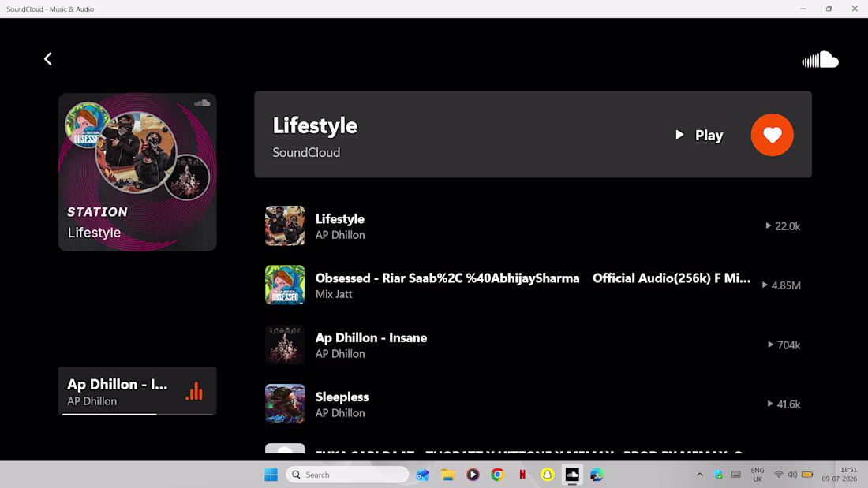Click the SoundCloud station owner label

coord(306,153)
